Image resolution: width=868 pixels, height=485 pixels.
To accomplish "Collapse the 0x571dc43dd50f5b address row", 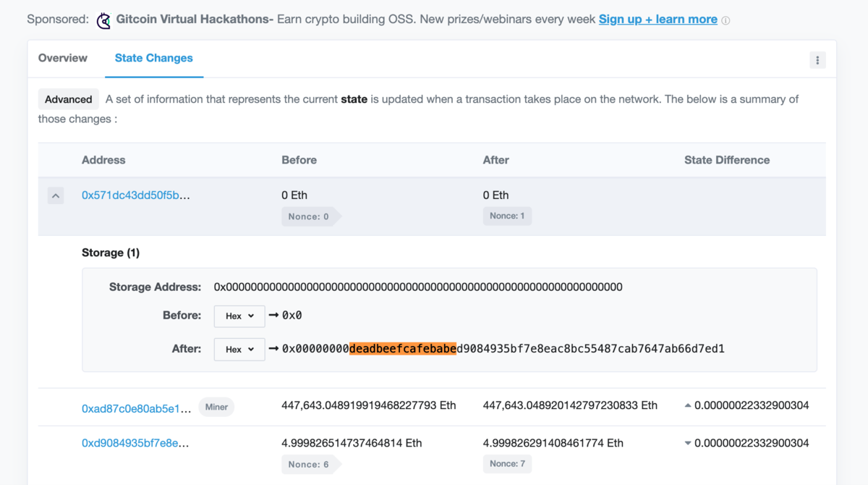I will coord(56,195).
